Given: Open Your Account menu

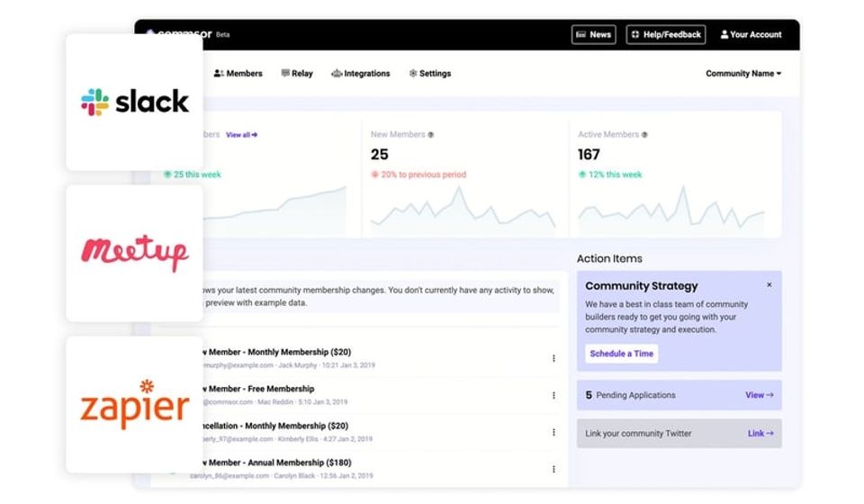Looking at the screenshot, I should click(x=751, y=35).
